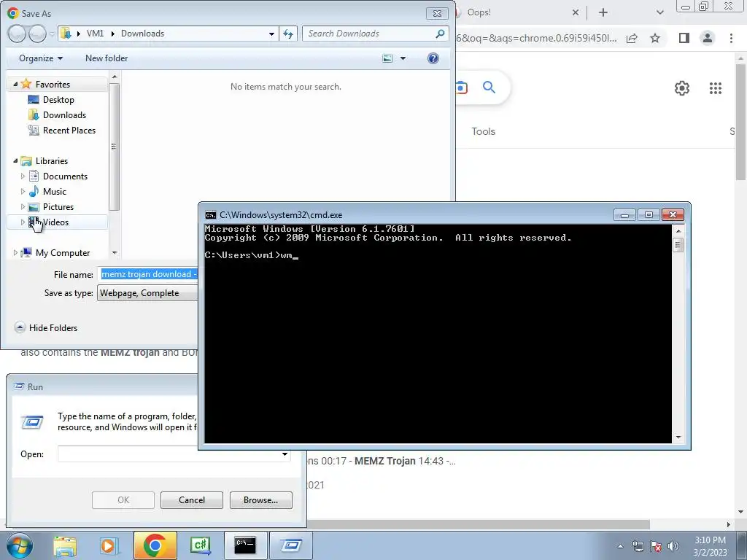Select the Music library
747x560 pixels.
point(54,192)
